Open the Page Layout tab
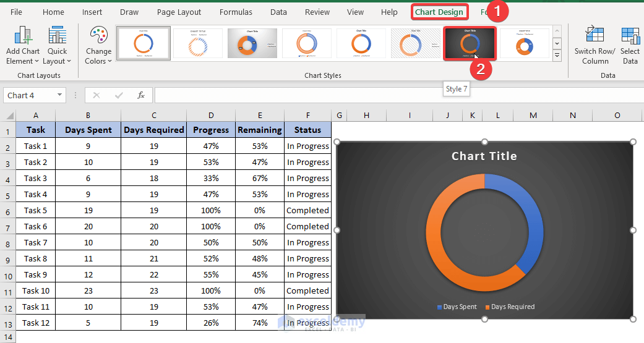 tap(179, 12)
